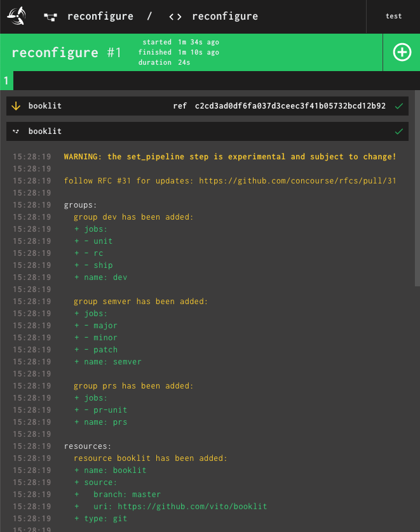The image size is (420, 532).
Task: Trigger a new build with the plus icon
Action: tap(402, 52)
